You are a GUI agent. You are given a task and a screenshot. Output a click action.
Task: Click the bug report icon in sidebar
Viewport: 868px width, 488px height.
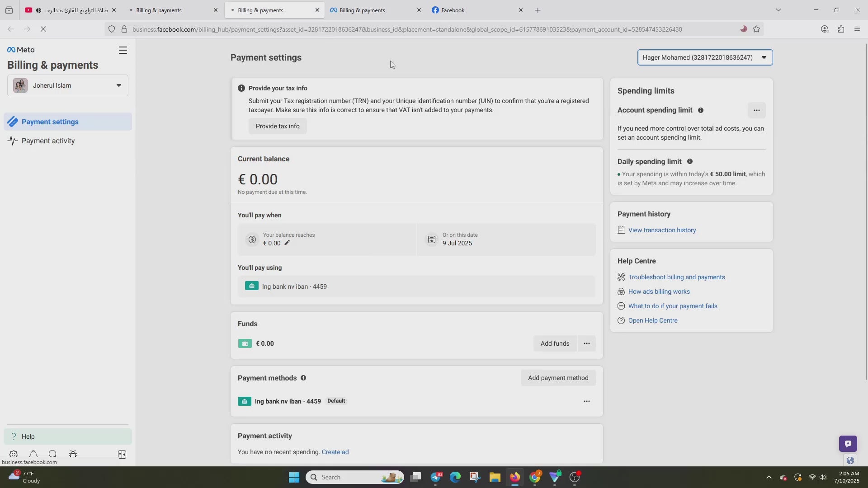coord(73,454)
